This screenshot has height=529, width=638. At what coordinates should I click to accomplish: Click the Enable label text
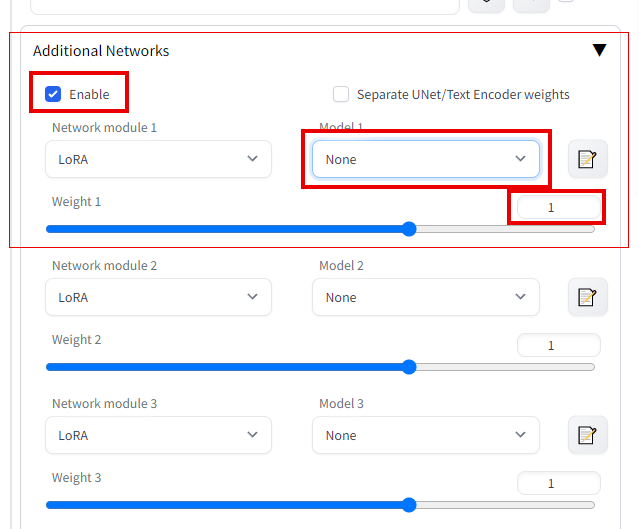[x=89, y=94]
